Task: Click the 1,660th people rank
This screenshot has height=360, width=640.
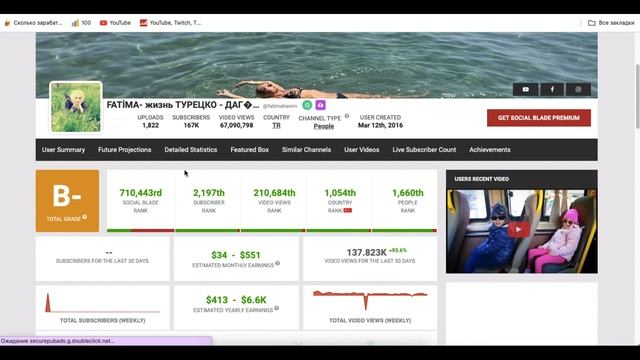Action: tap(408, 193)
